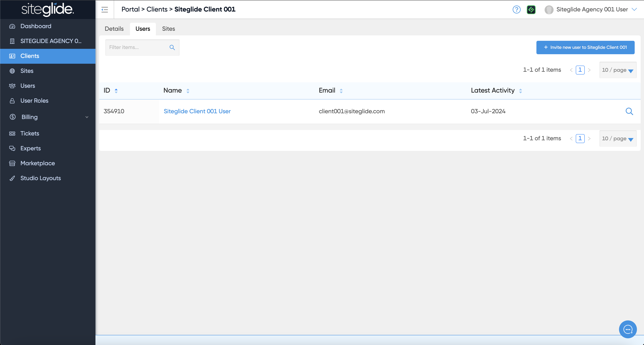Go to Marketplace in the sidebar

point(37,163)
